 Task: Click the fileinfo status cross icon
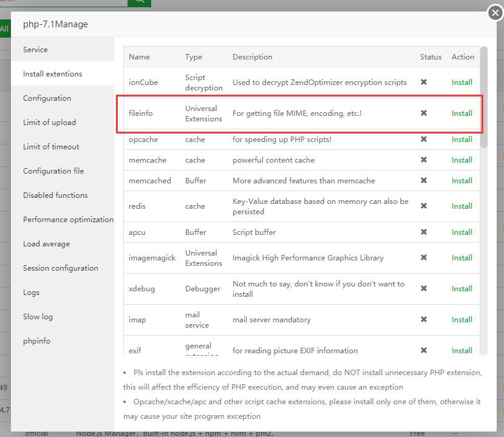click(x=424, y=113)
